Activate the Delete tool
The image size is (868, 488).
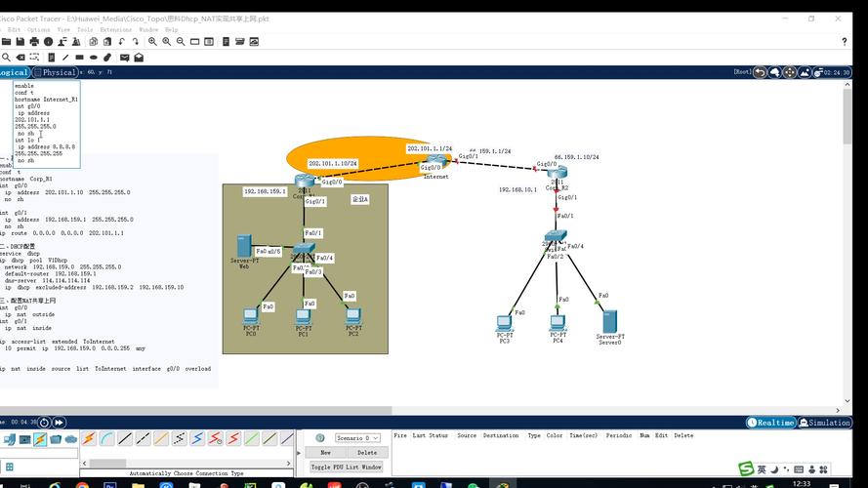point(21,57)
